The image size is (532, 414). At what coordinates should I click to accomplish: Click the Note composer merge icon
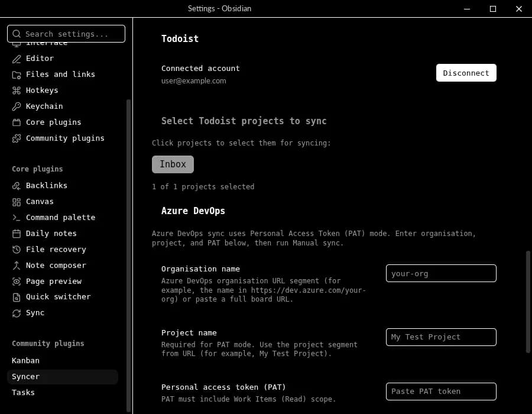click(x=17, y=266)
